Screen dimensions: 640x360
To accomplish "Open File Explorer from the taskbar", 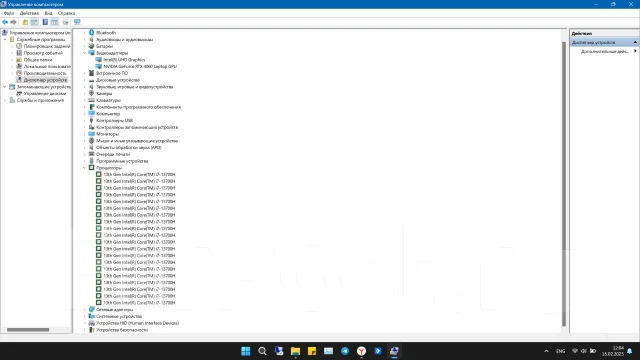I will [296, 351].
